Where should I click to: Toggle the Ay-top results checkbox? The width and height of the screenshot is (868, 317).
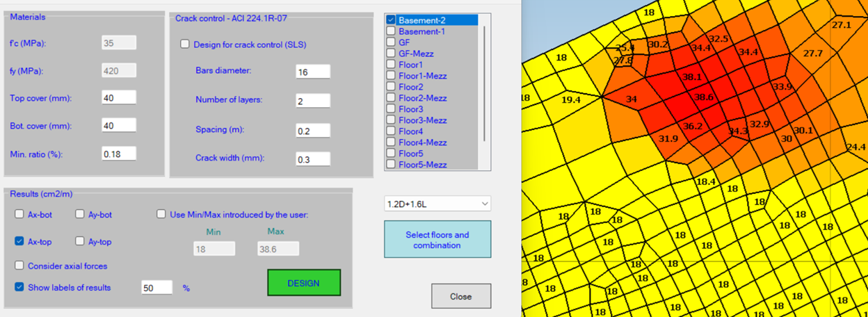tap(80, 241)
